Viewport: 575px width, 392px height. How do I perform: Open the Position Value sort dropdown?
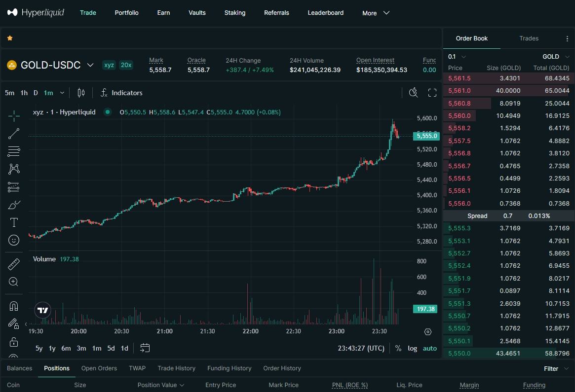[x=160, y=385]
